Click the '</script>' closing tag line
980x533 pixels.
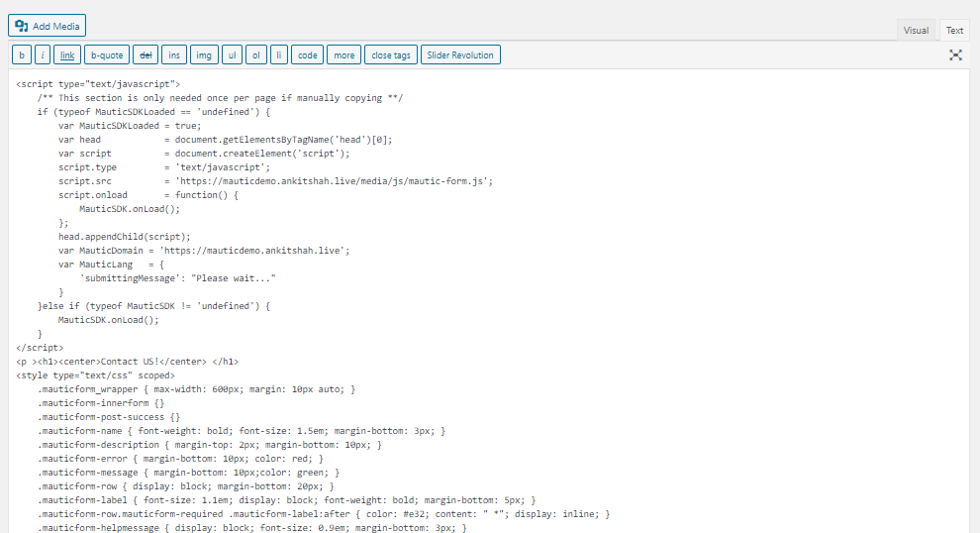(x=40, y=348)
